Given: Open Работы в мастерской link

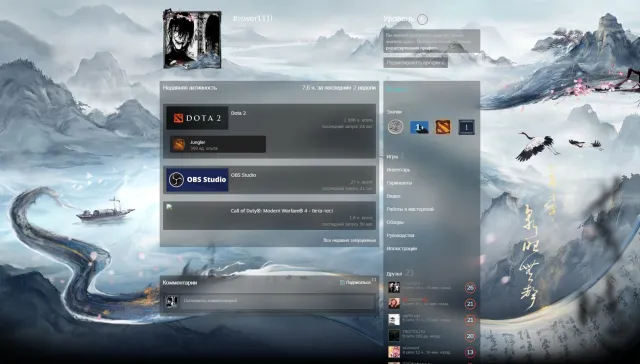Looking at the screenshot, I should (x=410, y=209).
